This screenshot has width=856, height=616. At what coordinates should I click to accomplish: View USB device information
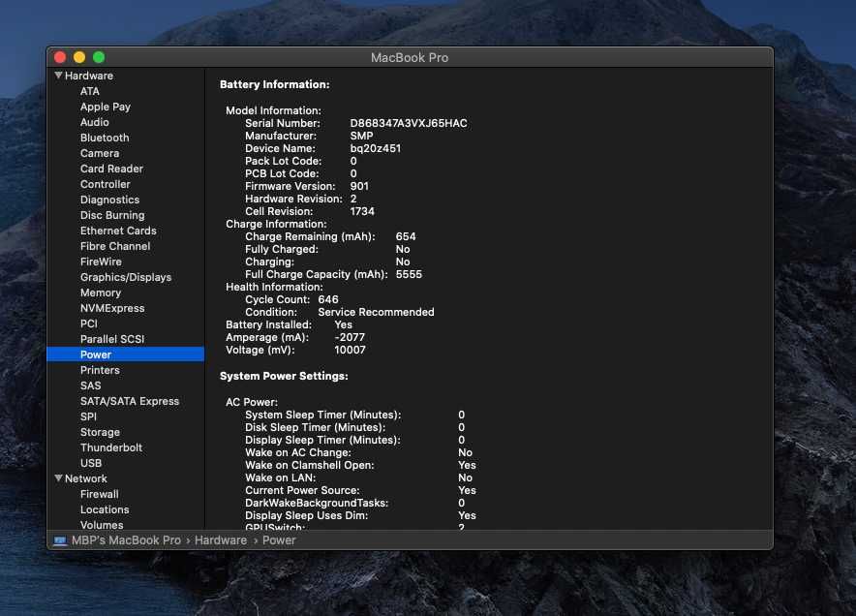[x=91, y=463]
